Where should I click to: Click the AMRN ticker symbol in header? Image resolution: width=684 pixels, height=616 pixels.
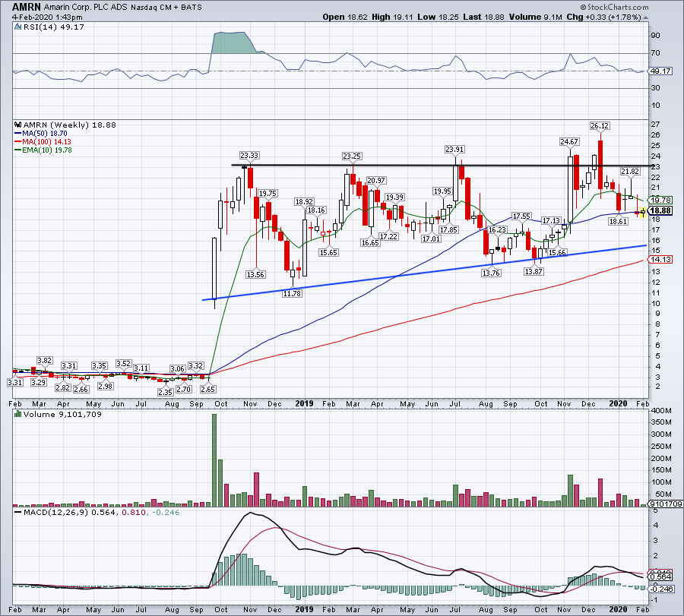(x=26, y=7)
